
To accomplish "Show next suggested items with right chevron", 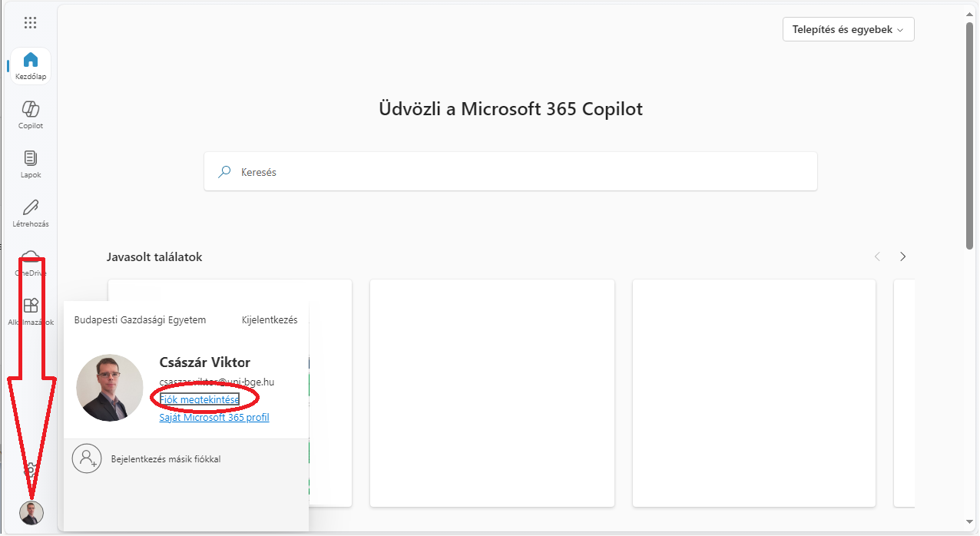I will point(903,256).
